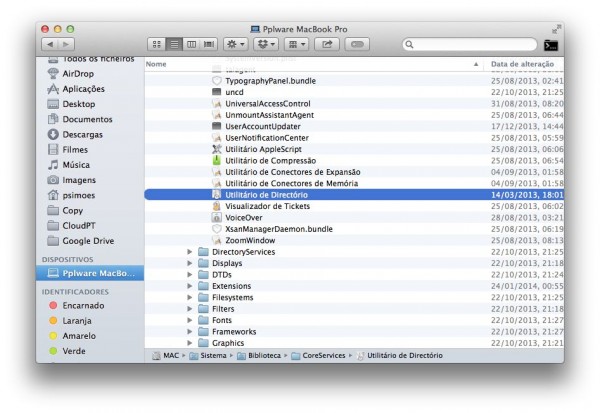Sort by the Nome column header
Image resolution: width=600 pixels, height=413 pixels.
313,64
